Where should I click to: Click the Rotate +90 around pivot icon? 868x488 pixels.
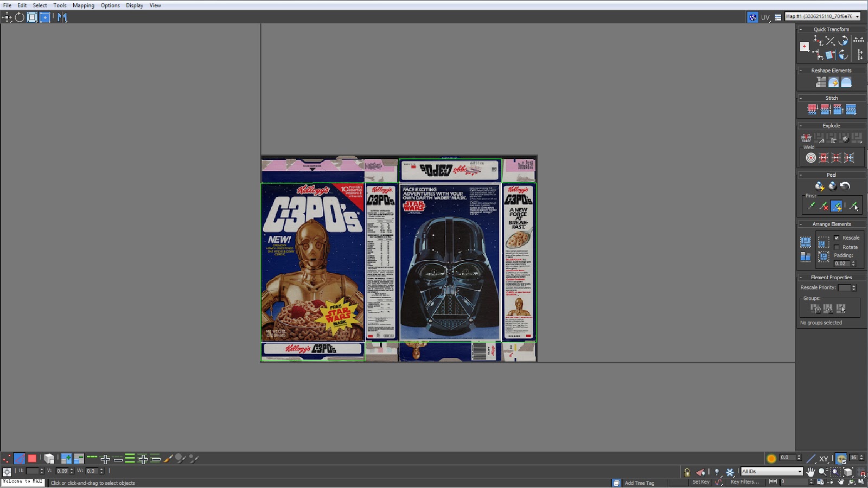click(843, 41)
